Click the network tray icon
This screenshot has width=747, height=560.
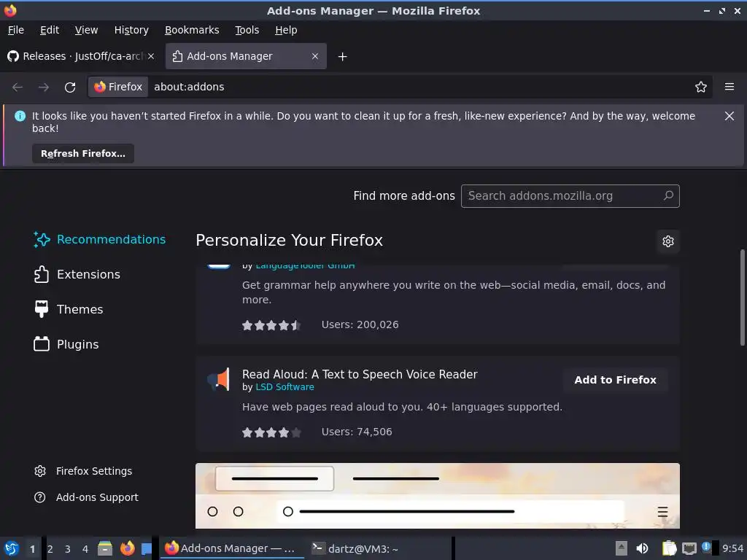[689, 548]
